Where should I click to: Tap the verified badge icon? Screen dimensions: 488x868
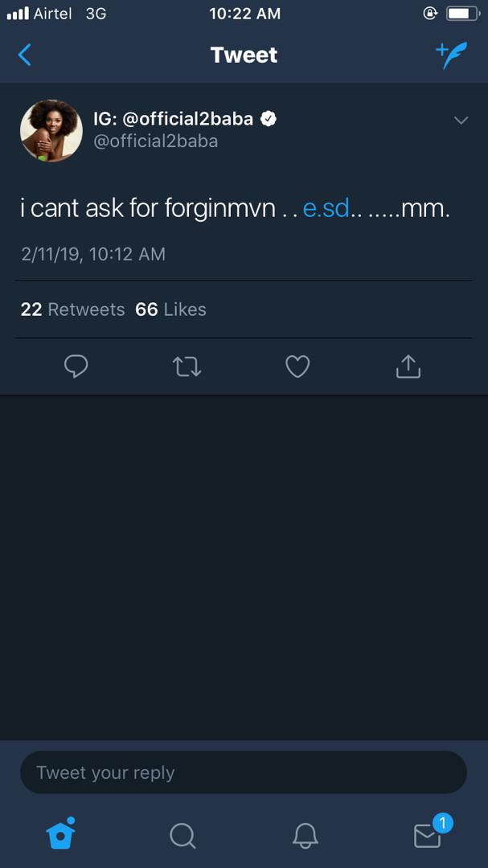(269, 119)
